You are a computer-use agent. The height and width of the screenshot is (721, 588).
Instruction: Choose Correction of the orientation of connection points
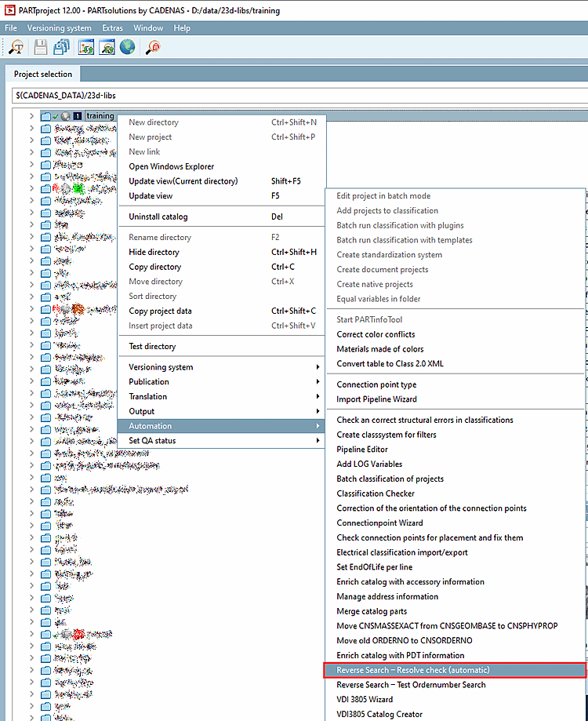(x=455, y=508)
